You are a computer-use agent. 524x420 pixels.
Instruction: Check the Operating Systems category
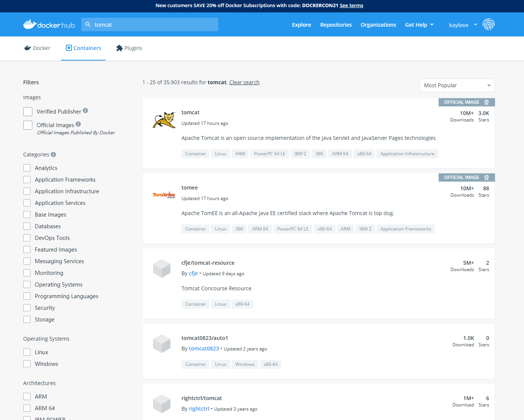pyautogui.click(x=27, y=284)
